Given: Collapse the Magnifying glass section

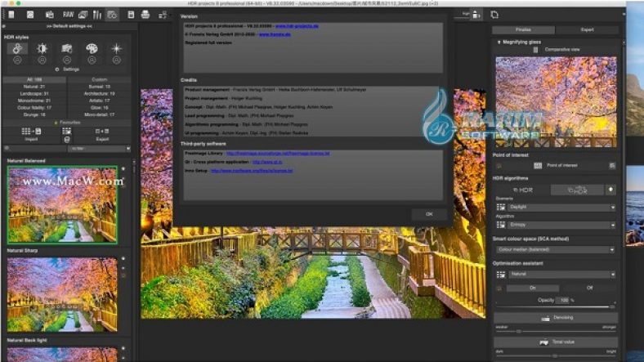Looking at the screenshot, I should [499, 42].
